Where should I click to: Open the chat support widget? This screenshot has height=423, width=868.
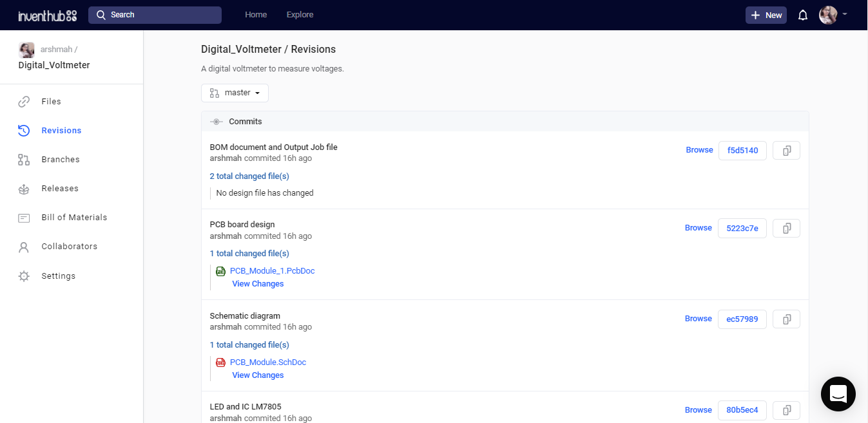[x=838, y=393]
